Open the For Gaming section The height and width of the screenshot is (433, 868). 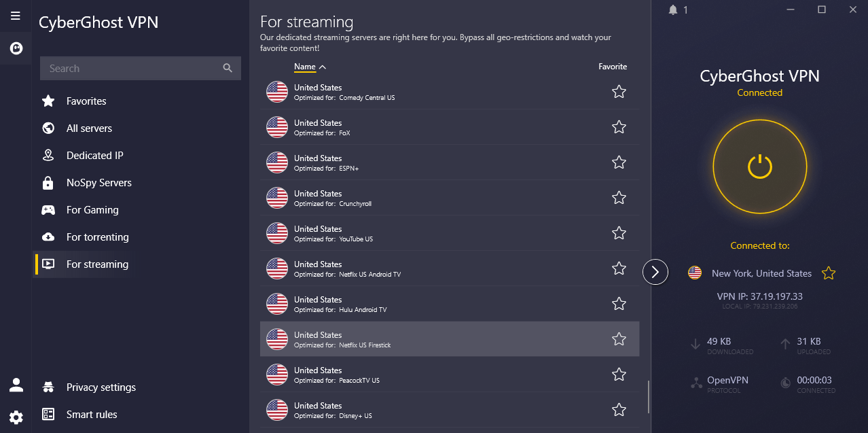point(92,210)
